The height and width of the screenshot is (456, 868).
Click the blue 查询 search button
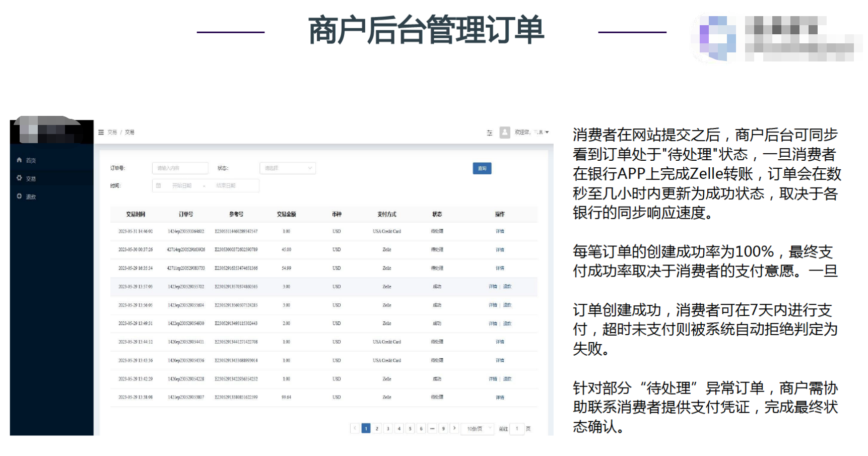pos(482,168)
